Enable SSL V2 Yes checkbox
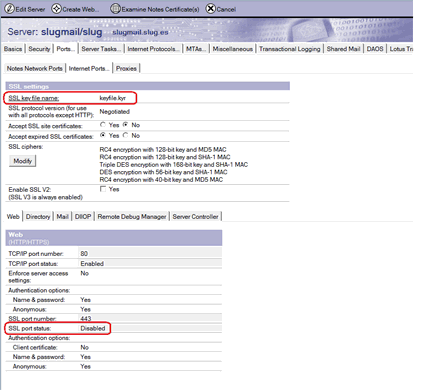 coord(103,189)
